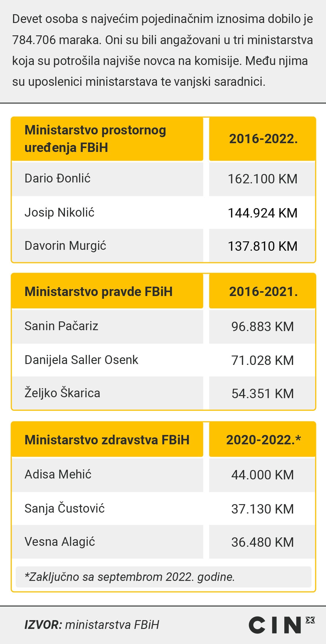This screenshot has height=644, width=326.
Task: Click the 54.351 KM amount
Action: [262, 393]
